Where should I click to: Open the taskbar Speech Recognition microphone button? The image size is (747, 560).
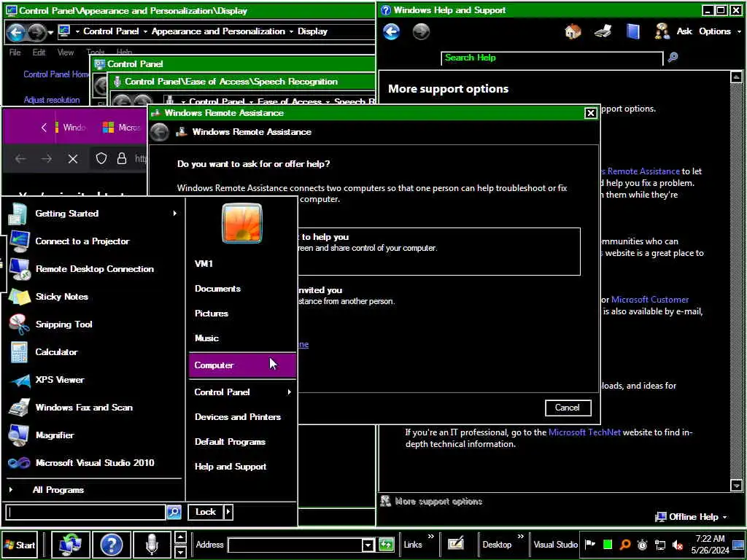152,544
